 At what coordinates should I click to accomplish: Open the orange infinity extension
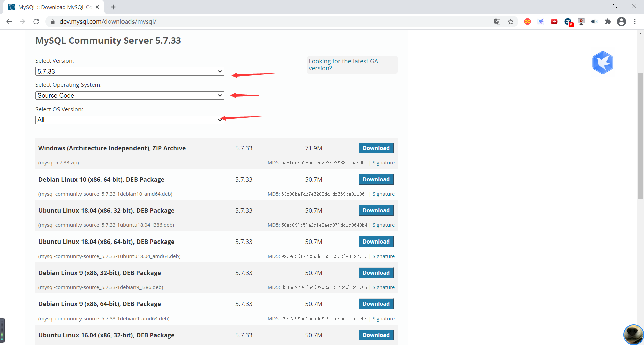click(x=527, y=22)
